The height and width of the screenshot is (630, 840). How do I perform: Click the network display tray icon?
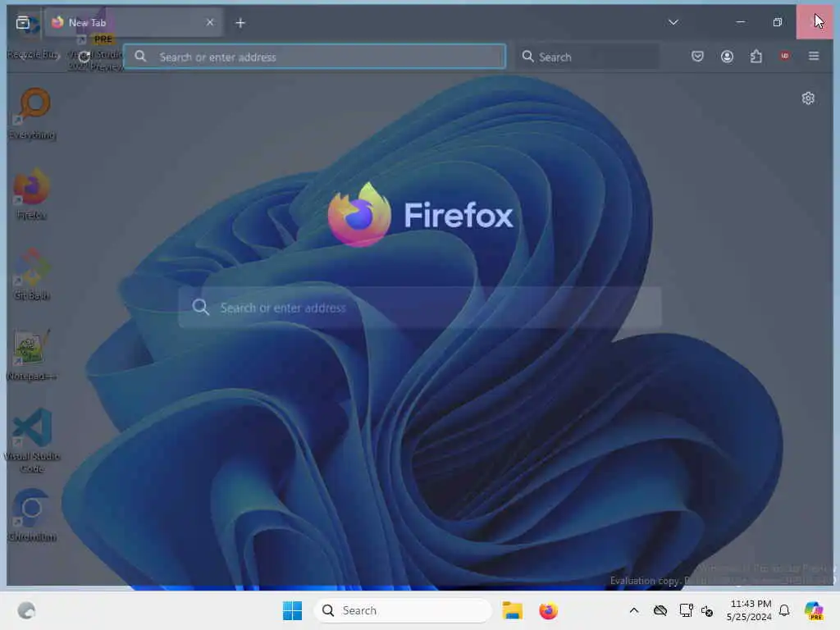pyautogui.click(x=686, y=610)
